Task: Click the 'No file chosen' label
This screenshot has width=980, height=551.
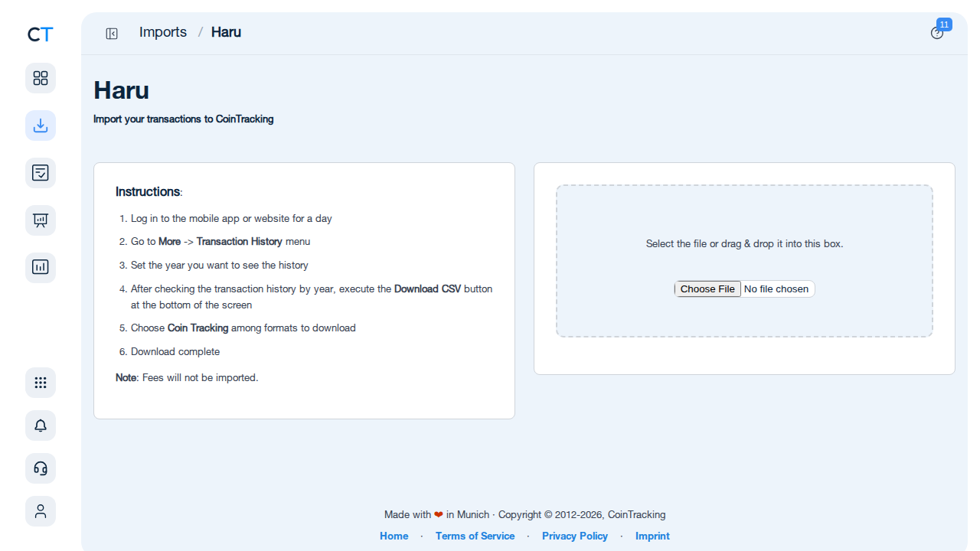Action: (x=776, y=289)
